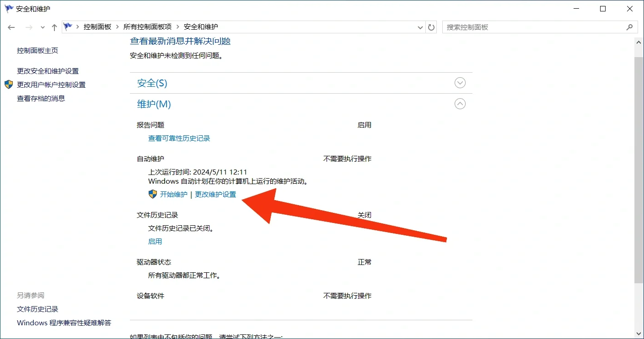Viewport: 644px width, 339px height.
Task: Open 查看存档的消息 link
Action: click(41, 99)
